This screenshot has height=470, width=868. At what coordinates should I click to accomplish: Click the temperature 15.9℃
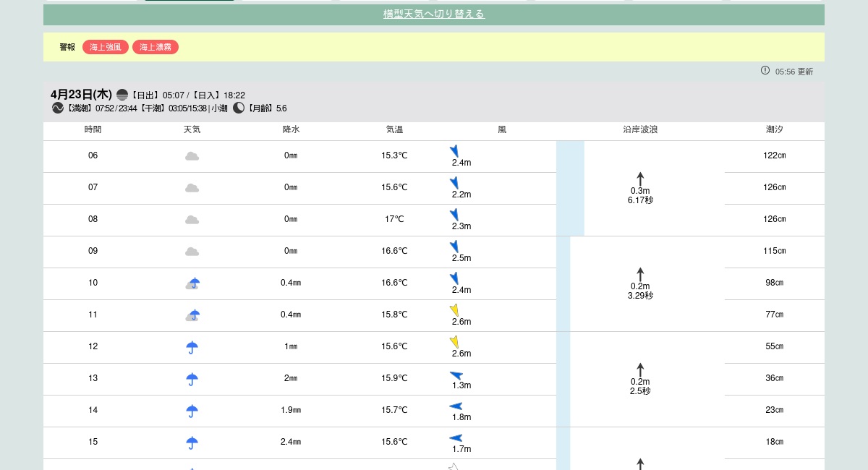click(394, 378)
